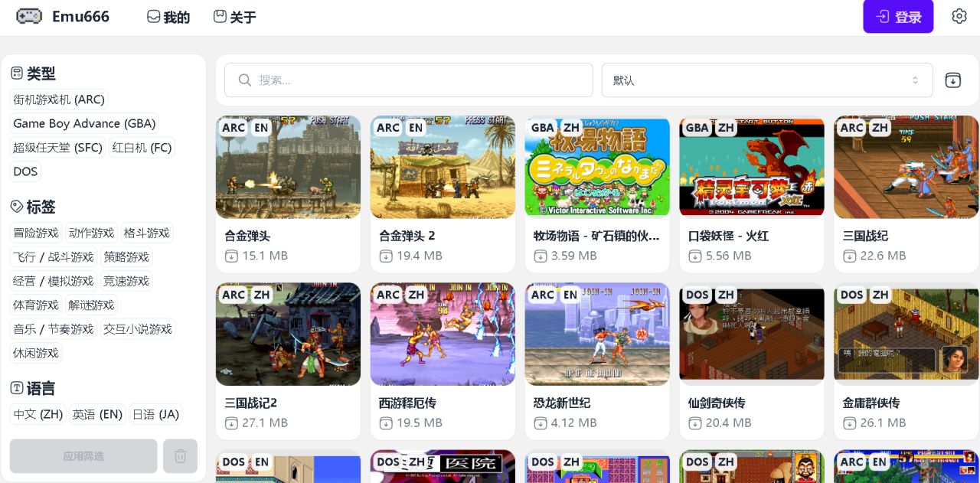Viewport: 980px width, 483px height.
Task: Open the 牧场物语 game thumbnail
Action: pos(597,167)
